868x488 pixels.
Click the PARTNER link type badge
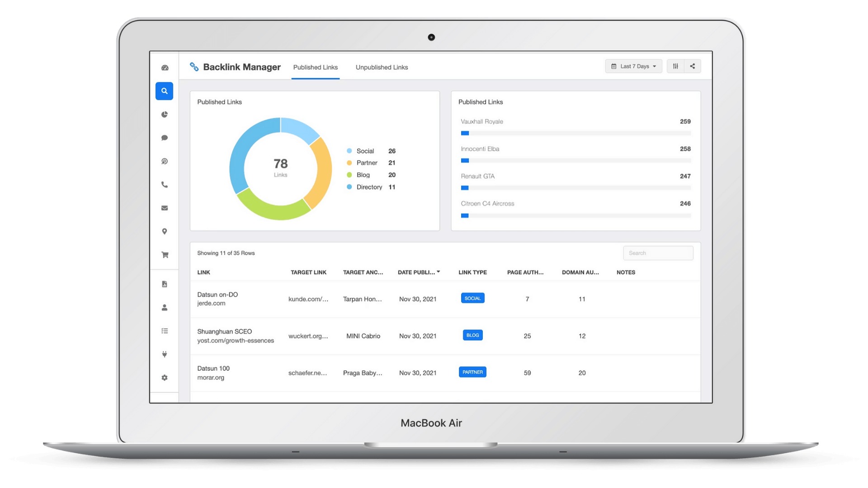point(472,372)
